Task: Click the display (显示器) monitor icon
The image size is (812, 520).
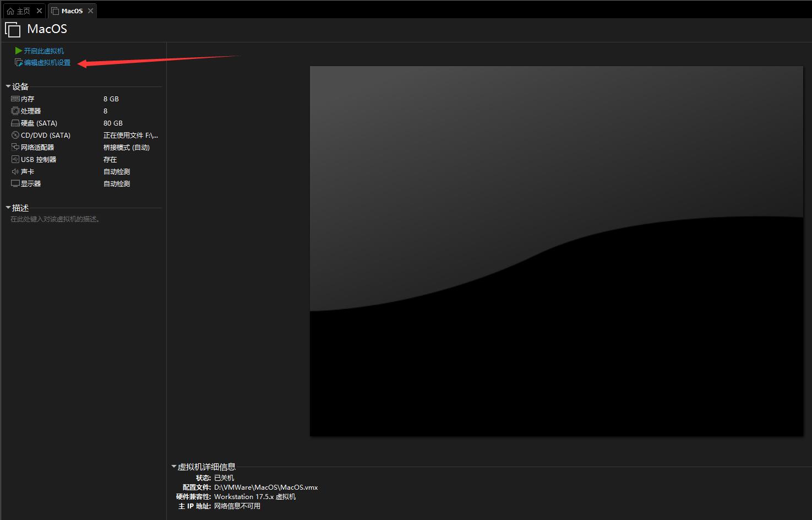Action: click(x=15, y=184)
